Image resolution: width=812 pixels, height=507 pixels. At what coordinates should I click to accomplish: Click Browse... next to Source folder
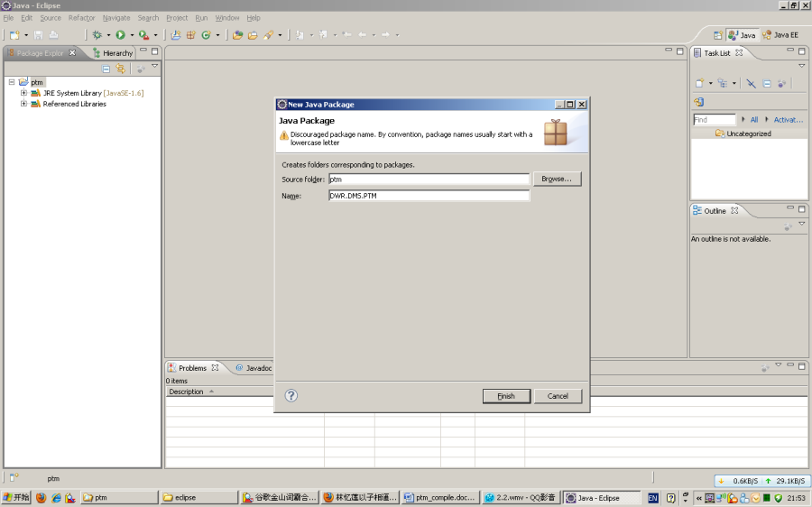[x=558, y=179]
